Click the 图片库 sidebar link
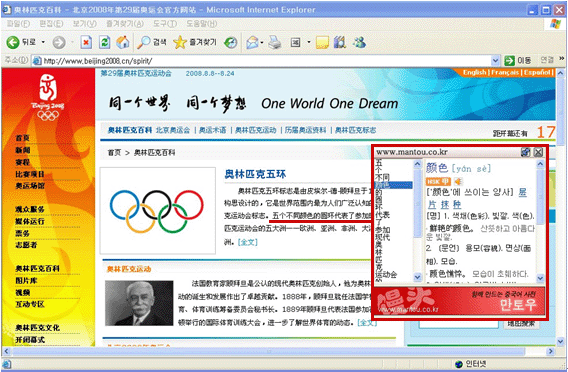Image resolution: width=568 pixels, height=372 pixels. click(x=26, y=281)
